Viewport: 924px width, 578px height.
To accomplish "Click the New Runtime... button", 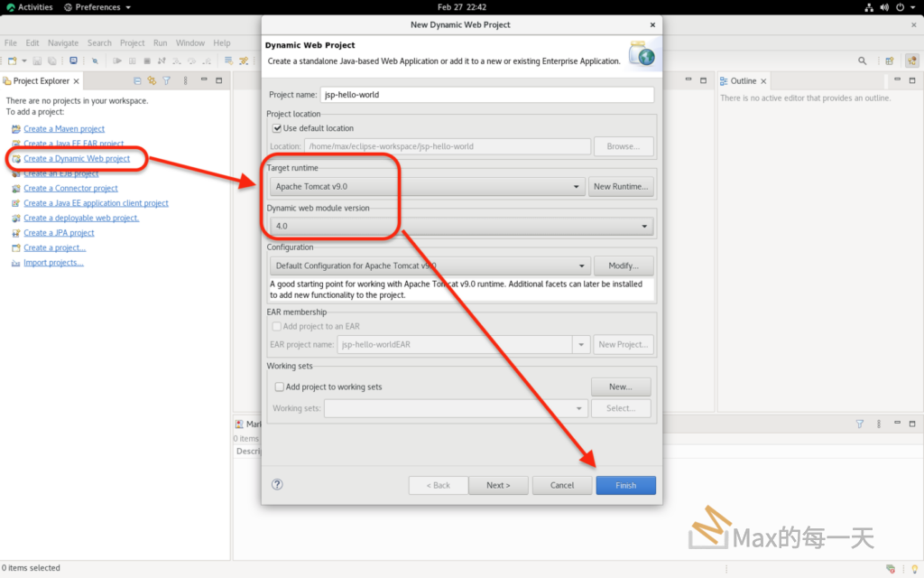I will pyautogui.click(x=621, y=187).
